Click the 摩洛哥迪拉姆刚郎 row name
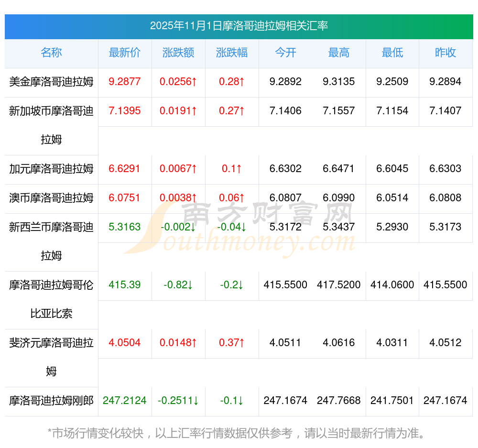Screen dimensions: 478x448 coord(51,401)
